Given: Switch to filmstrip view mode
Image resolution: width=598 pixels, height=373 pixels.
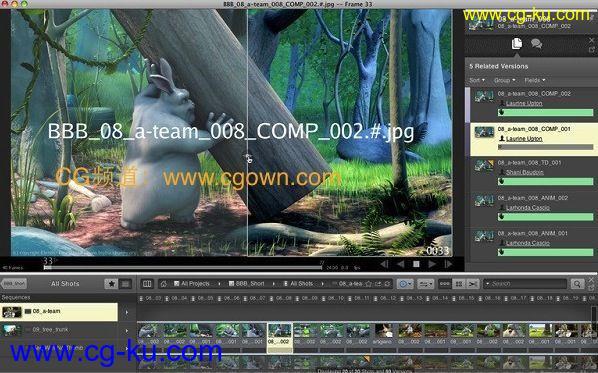Looking at the screenshot, I should [444, 284].
